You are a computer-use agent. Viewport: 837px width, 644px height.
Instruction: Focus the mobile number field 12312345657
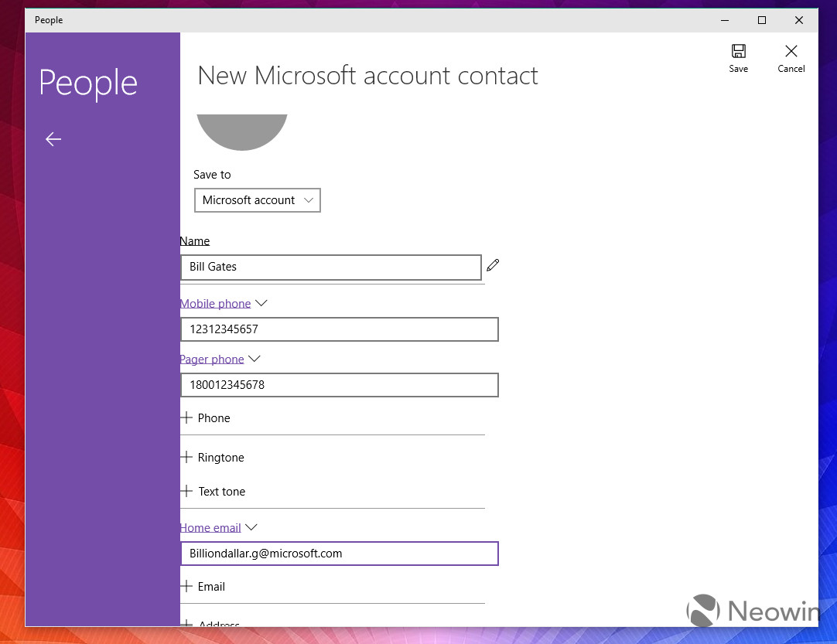click(x=340, y=329)
